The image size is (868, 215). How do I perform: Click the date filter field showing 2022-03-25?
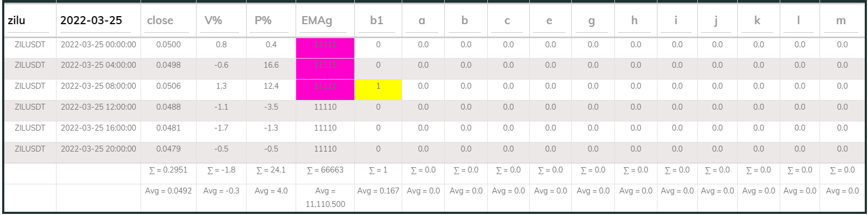98,21
